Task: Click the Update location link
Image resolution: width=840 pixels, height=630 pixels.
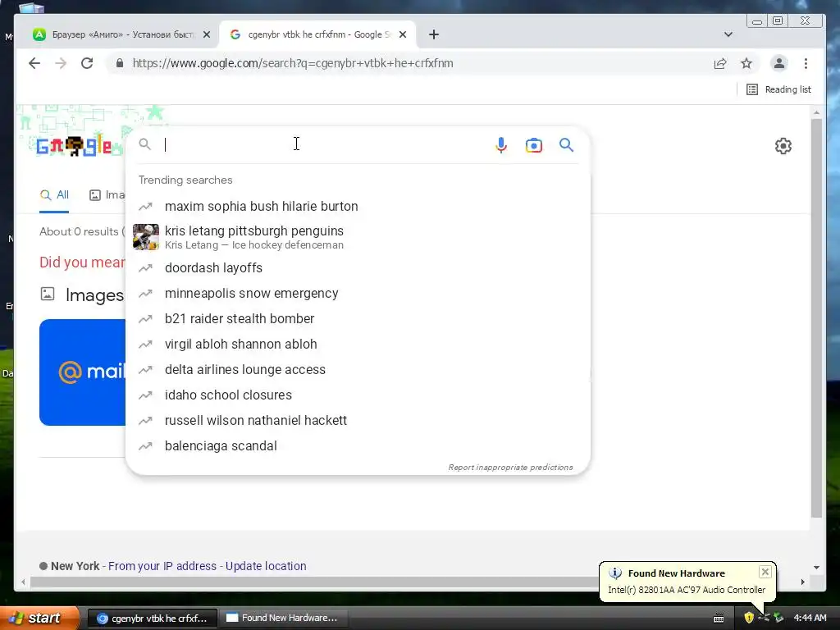Action: tap(266, 566)
